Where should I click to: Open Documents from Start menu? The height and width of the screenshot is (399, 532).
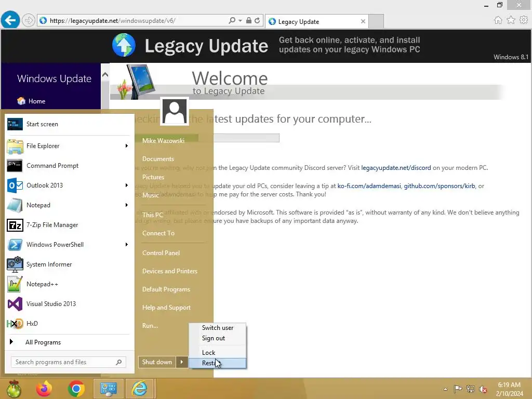(158, 159)
